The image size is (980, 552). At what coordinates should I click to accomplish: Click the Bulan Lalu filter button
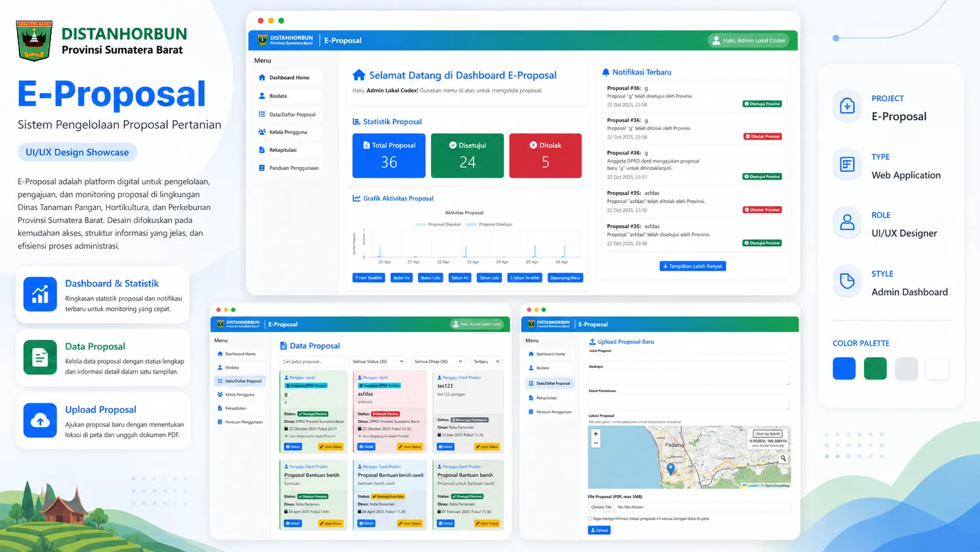[x=431, y=278]
